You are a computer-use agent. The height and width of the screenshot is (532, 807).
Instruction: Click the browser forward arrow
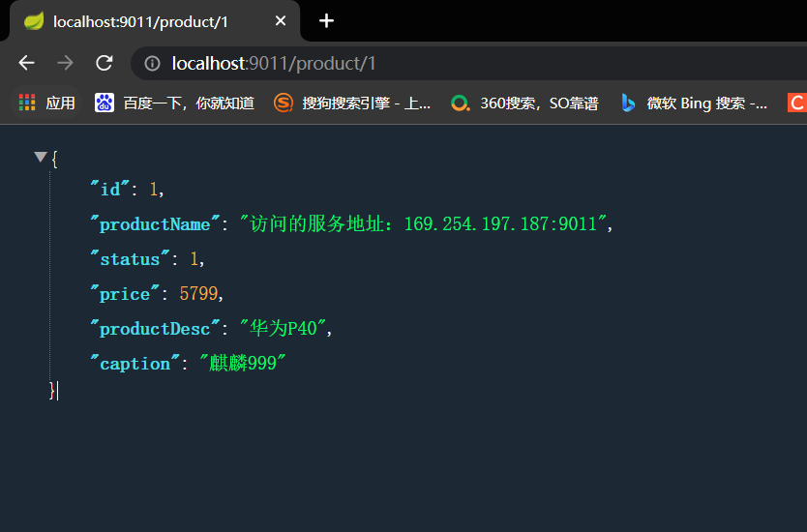pyautogui.click(x=66, y=63)
